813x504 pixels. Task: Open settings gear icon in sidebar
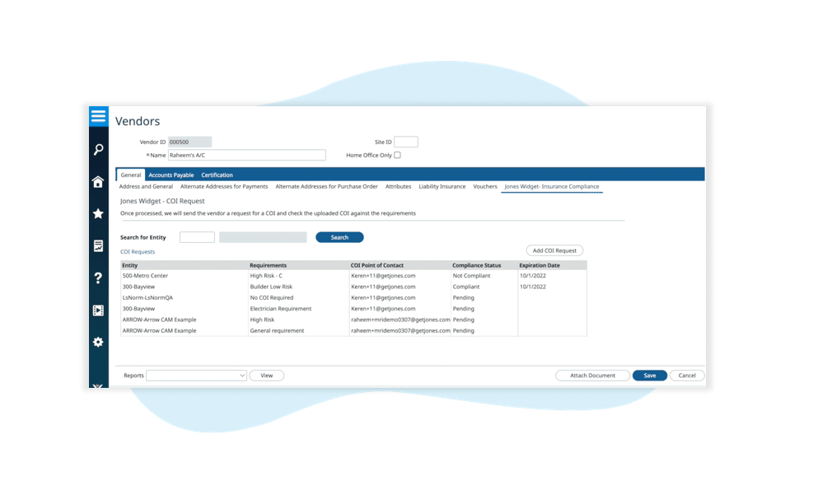click(x=98, y=342)
